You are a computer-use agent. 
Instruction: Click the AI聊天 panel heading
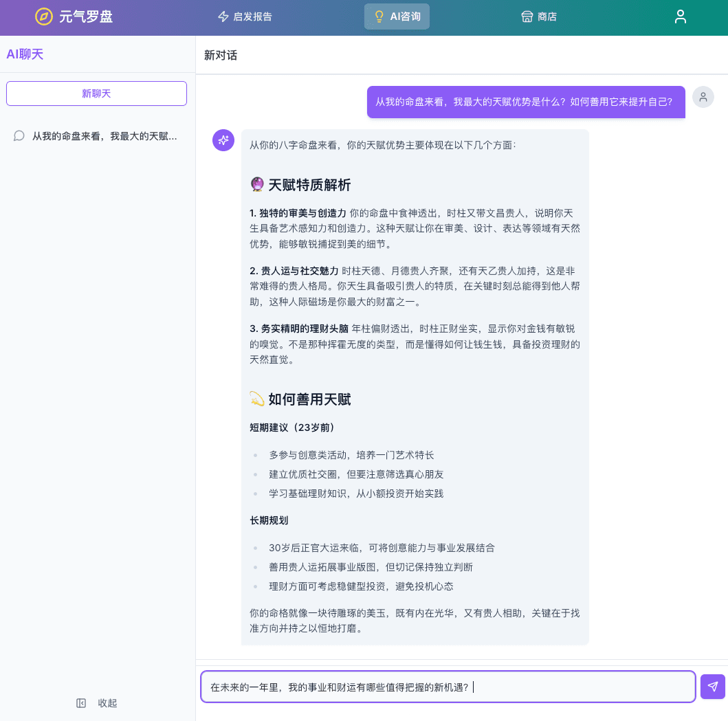click(x=25, y=54)
